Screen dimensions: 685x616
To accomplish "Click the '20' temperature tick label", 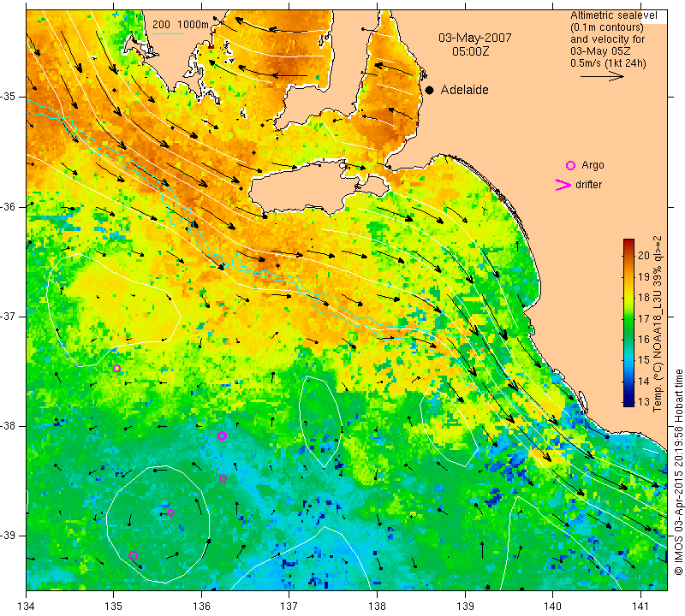I will pyautogui.click(x=644, y=256).
